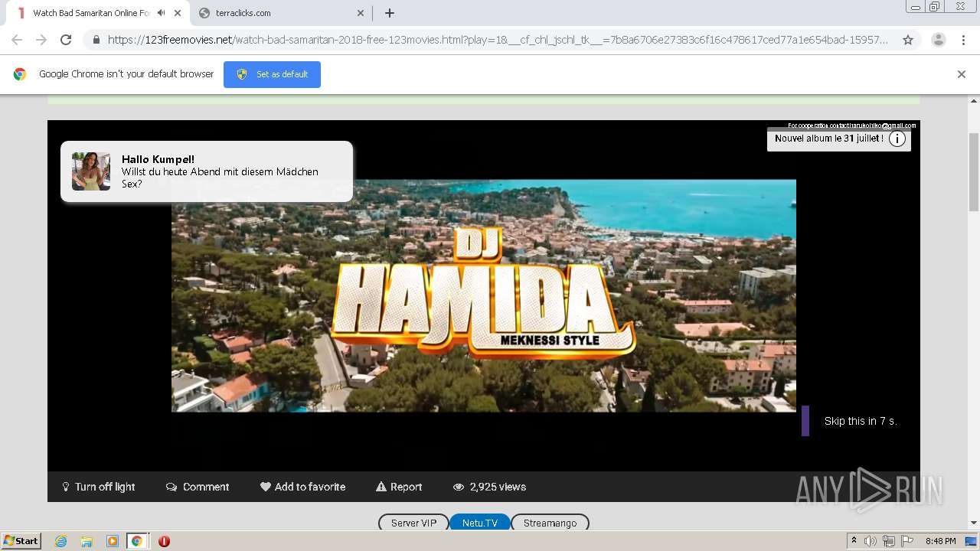980x551 pixels.
Task: Open the Action Center flag icon
Action: coord(907,541)
